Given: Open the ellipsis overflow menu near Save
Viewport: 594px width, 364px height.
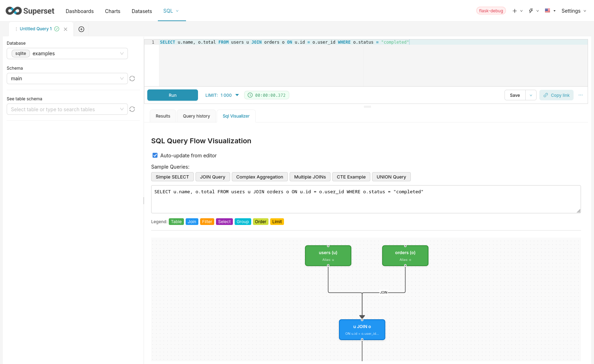Looking at the screenshot, I should 581,95.
